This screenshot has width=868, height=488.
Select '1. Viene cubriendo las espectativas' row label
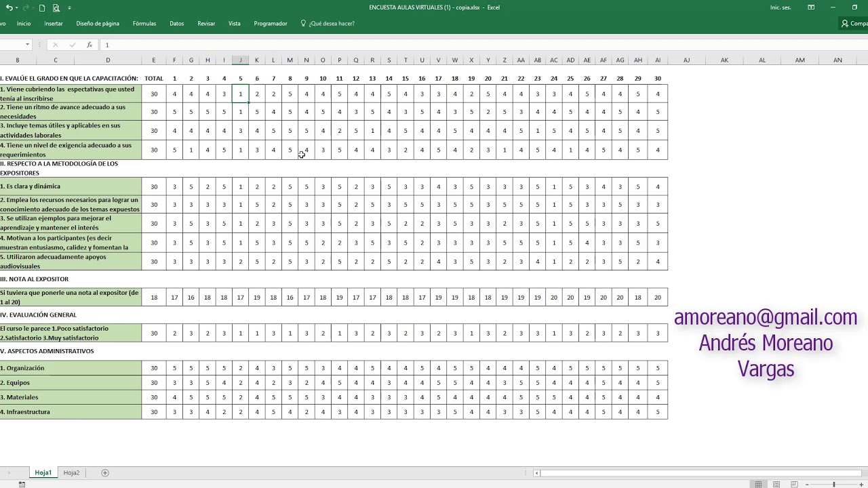(71, 94)
